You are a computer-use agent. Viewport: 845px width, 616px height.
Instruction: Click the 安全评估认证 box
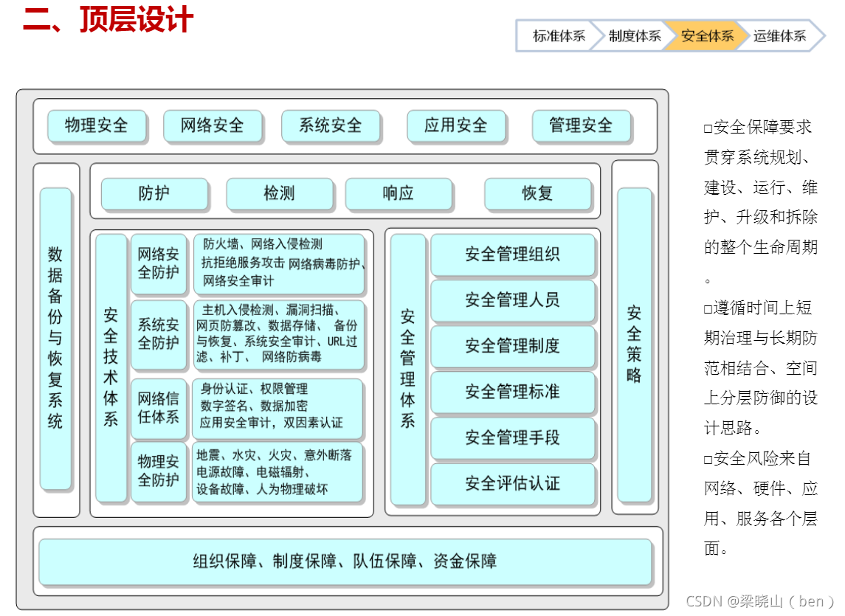(x=512, y=483)
